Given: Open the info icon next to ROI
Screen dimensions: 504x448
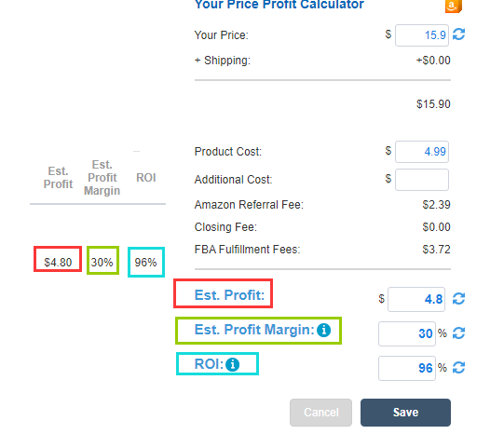Looking at the screenshot, I should (x=232, y=364).
